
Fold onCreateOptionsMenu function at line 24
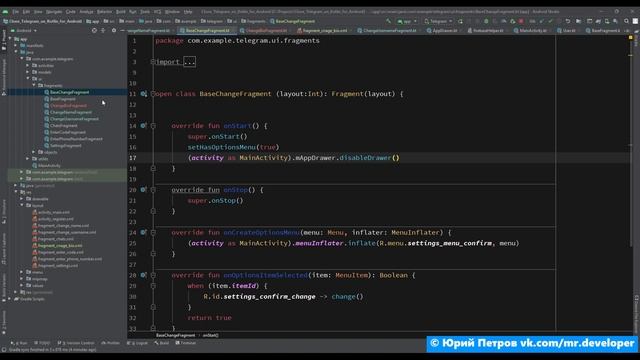[x=153, y=233]
